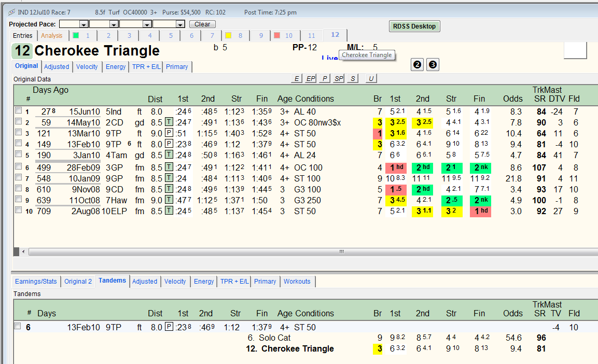This screenshot has height=364, width=598.
Task: Click the SP running style filter button
Action: [339, 78]
